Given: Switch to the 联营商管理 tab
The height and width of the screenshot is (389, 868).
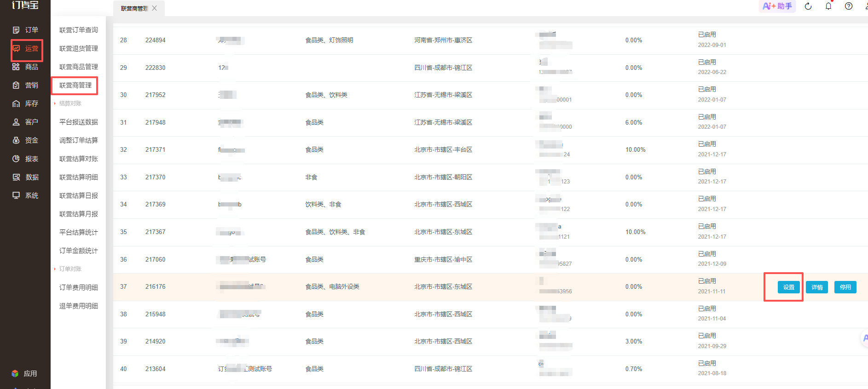Looking at the screenshot, I should coord(134,8).
